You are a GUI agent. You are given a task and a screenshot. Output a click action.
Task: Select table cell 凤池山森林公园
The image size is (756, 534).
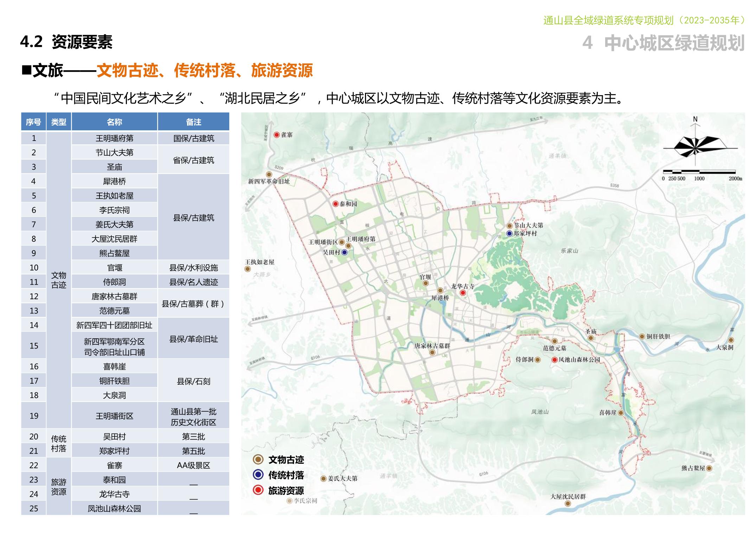coord(114,508)
